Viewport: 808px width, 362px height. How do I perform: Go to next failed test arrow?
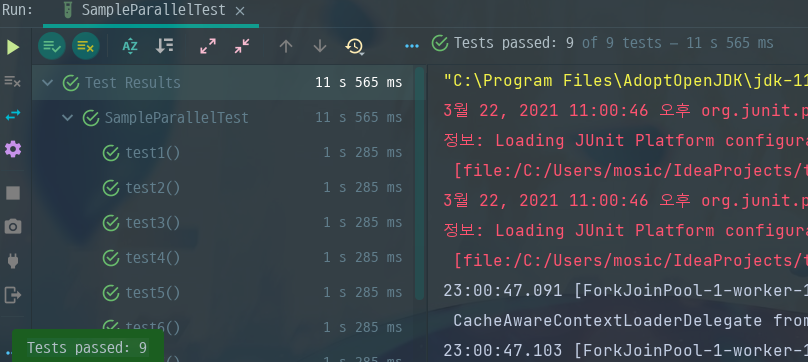tap(320, 46)
